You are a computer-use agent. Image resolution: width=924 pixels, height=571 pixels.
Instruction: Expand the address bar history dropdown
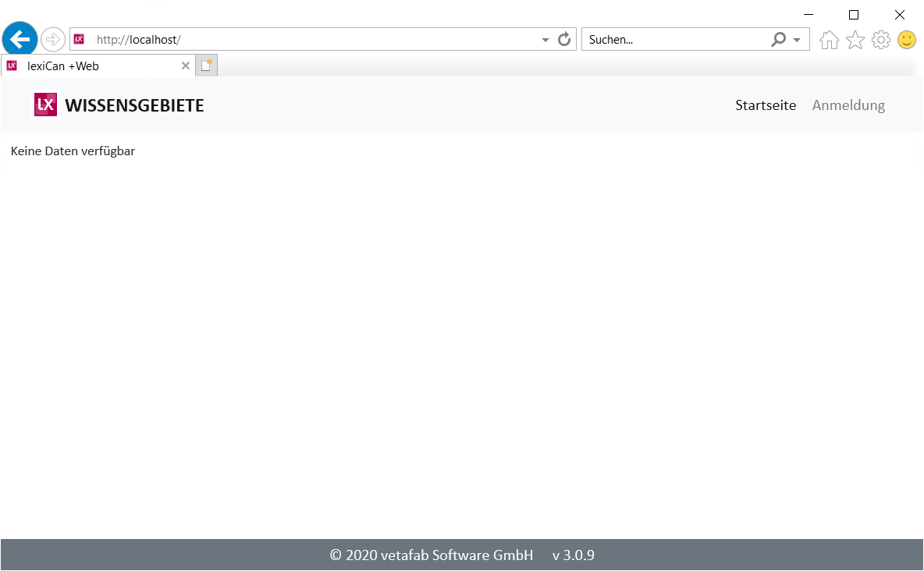click(x=546, y=40)
